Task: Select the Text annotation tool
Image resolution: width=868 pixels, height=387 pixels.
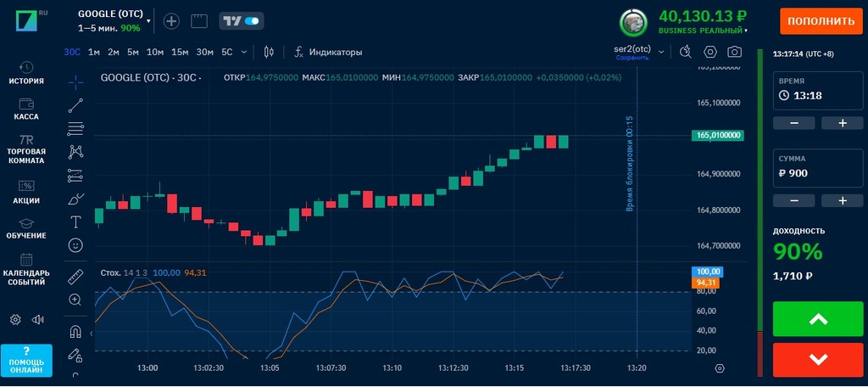Action: tap(75, 222)
